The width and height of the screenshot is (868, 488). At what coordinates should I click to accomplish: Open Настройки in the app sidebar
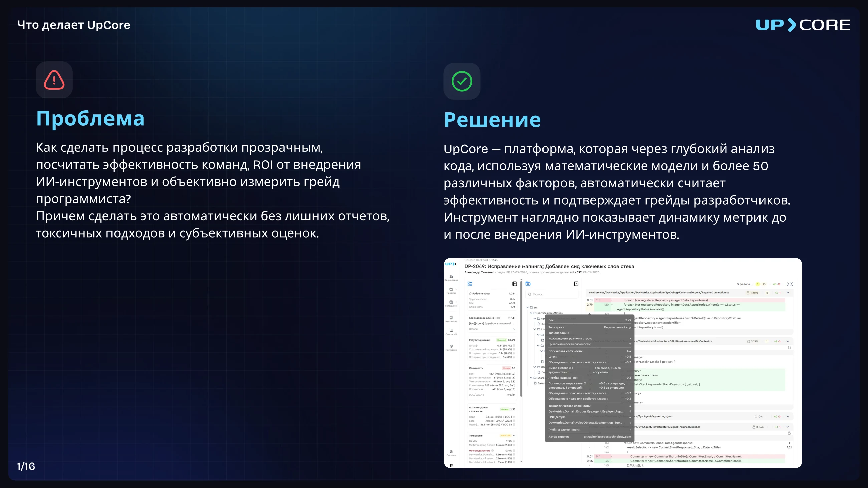point(451,348)
